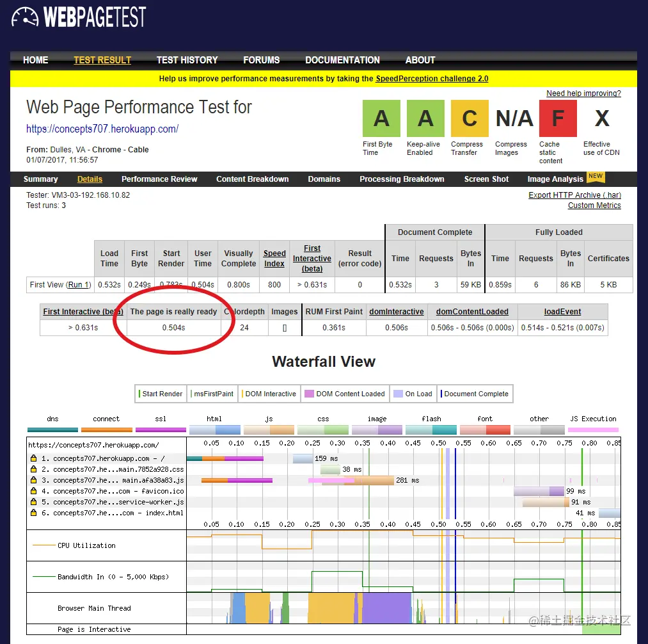This screenshot has width=648, height=644.
Task: Click the Need help improving? link
Action: 583,93
